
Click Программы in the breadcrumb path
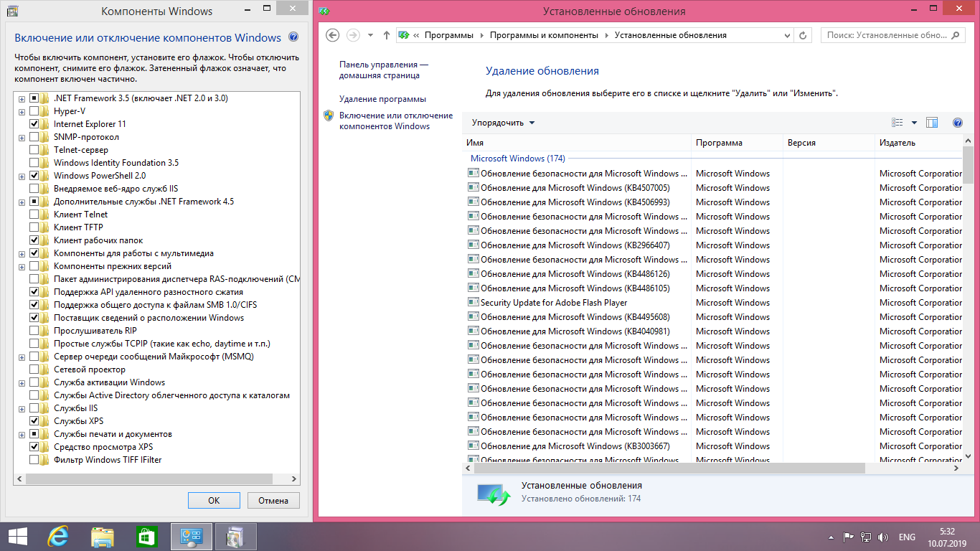click(449, 35)
